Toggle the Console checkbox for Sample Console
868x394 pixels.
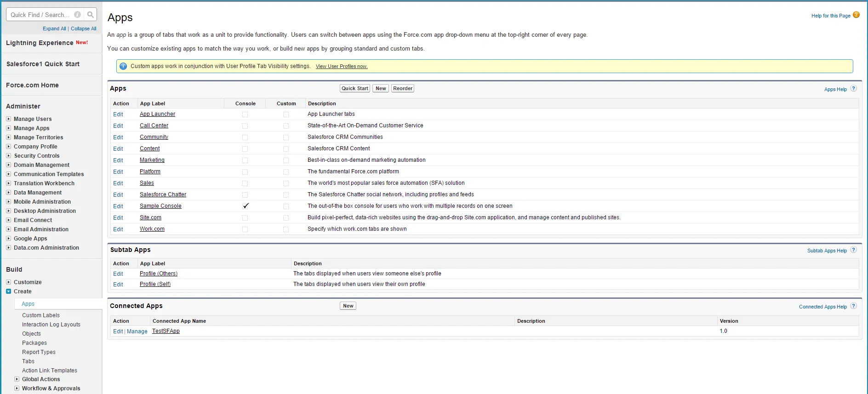[246, 206]
